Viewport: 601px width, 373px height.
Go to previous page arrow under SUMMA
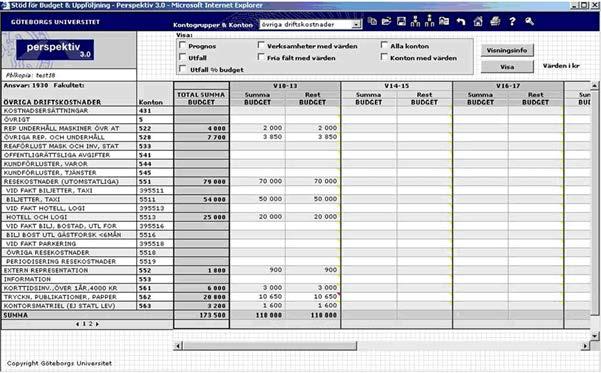click(77, 324)
